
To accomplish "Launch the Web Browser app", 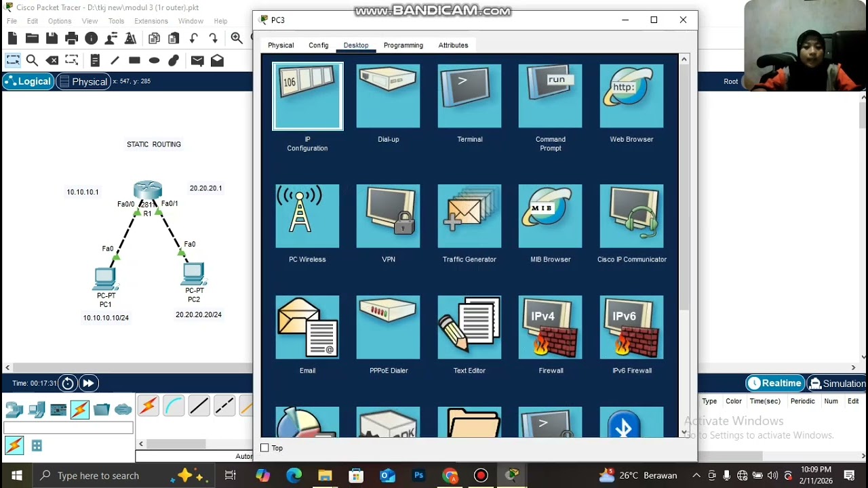I will tap(631, 96).
